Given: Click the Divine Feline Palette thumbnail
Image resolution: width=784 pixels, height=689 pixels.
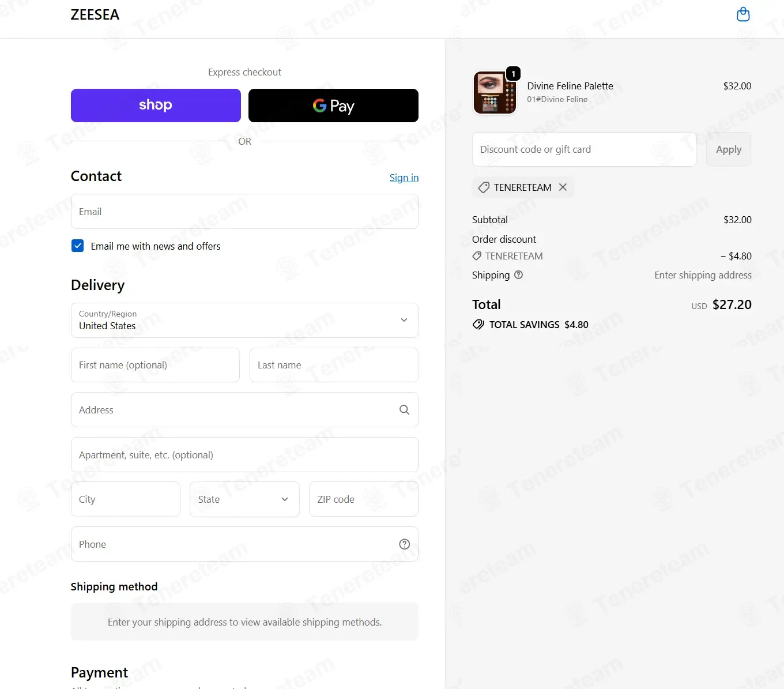Looking at the screenshot, I should coord(495,93).
